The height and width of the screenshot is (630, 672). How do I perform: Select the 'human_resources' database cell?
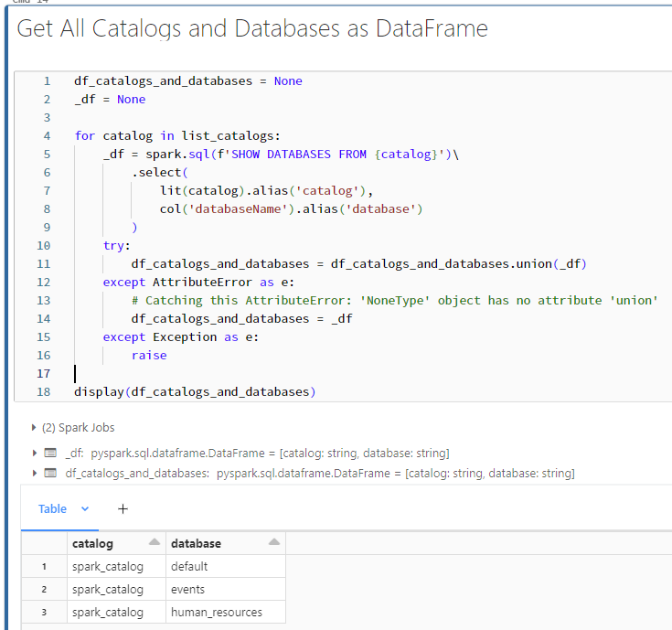pyautogui.click(x=216, y=612)
